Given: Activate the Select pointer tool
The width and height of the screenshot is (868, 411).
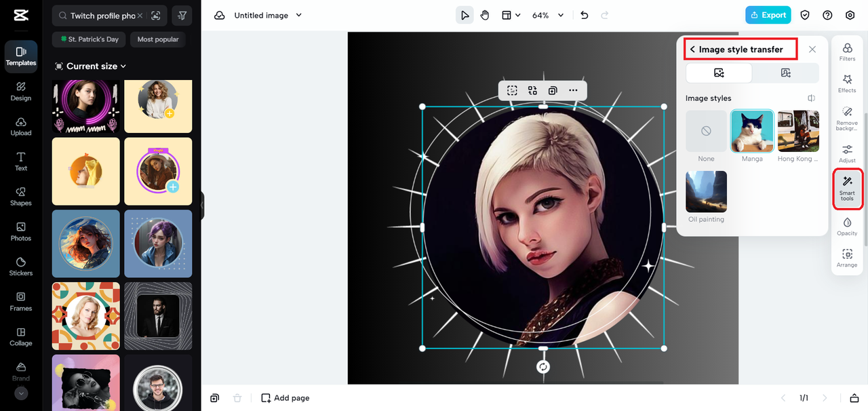Looking at the screenshot, I should pyautogui.click(x=465, y=15).
